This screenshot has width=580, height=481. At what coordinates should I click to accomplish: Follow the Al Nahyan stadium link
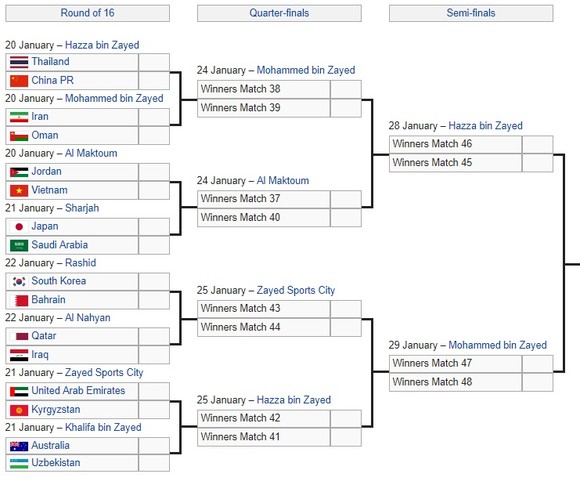(88, 318)
